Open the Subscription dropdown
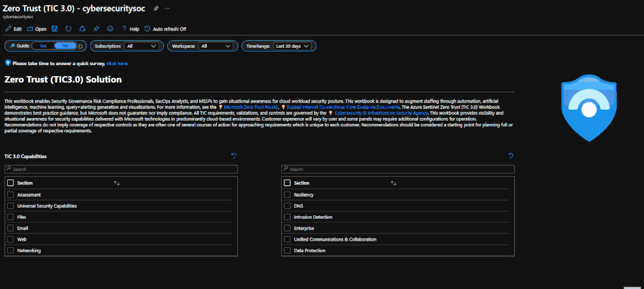The height and width of the screenshot is (289, 644). [x=141, y=46]
